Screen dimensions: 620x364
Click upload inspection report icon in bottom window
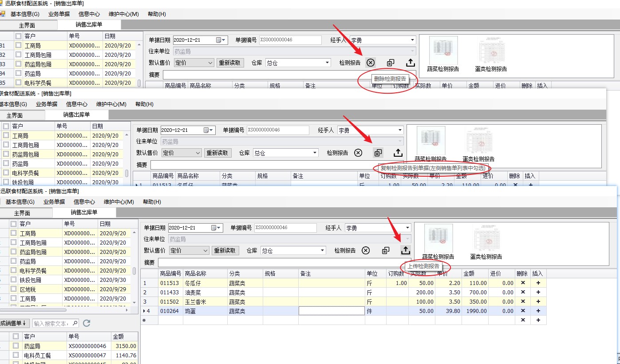pyautogui.click(x=405, y=250)
